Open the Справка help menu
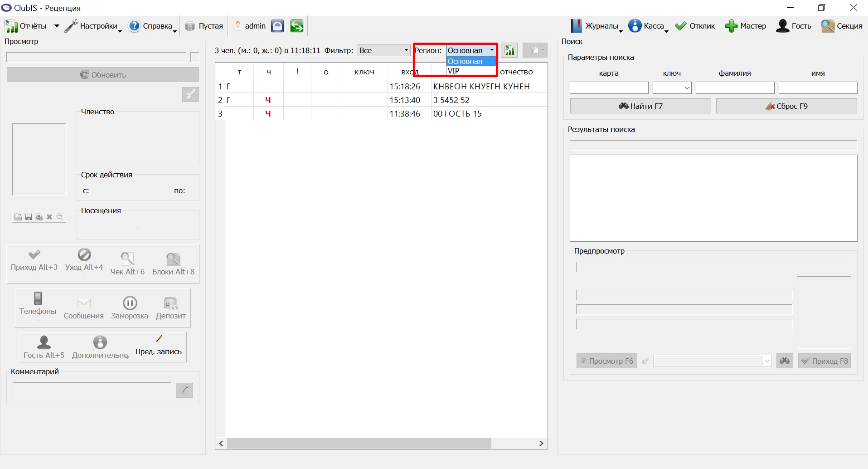The height and width of the screenshot is (469, 868). 152,26
